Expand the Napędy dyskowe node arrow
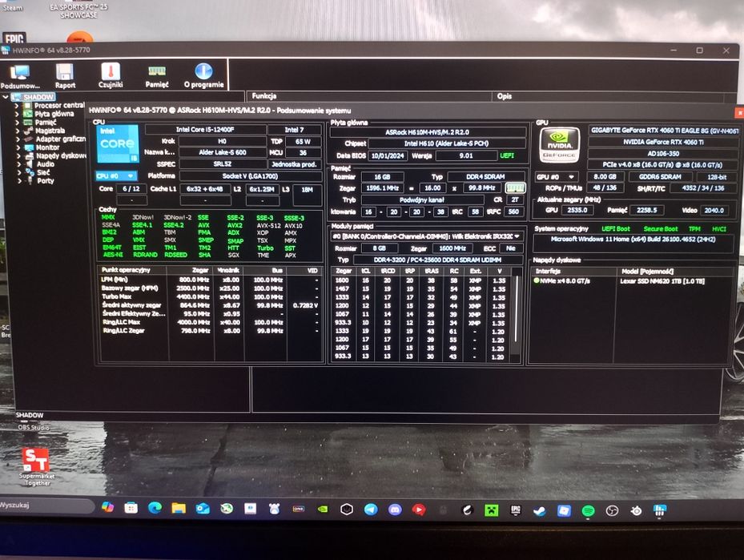 pos(18,156)
